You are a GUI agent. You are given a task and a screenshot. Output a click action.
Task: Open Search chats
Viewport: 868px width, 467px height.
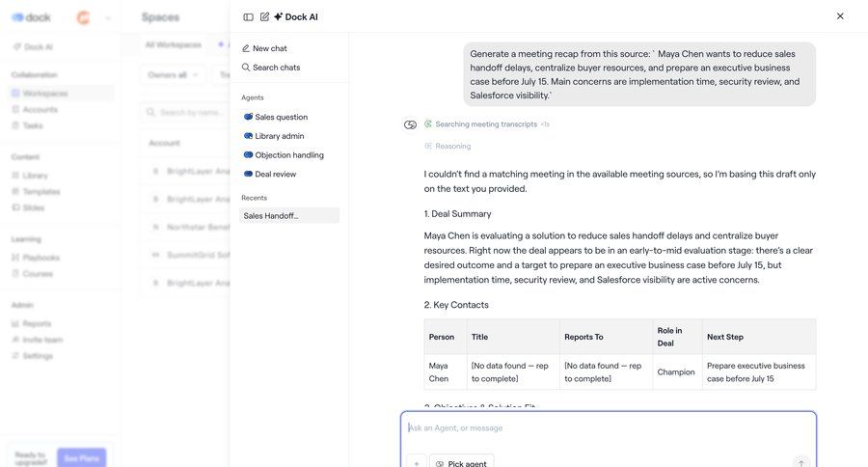coord(271,67)
